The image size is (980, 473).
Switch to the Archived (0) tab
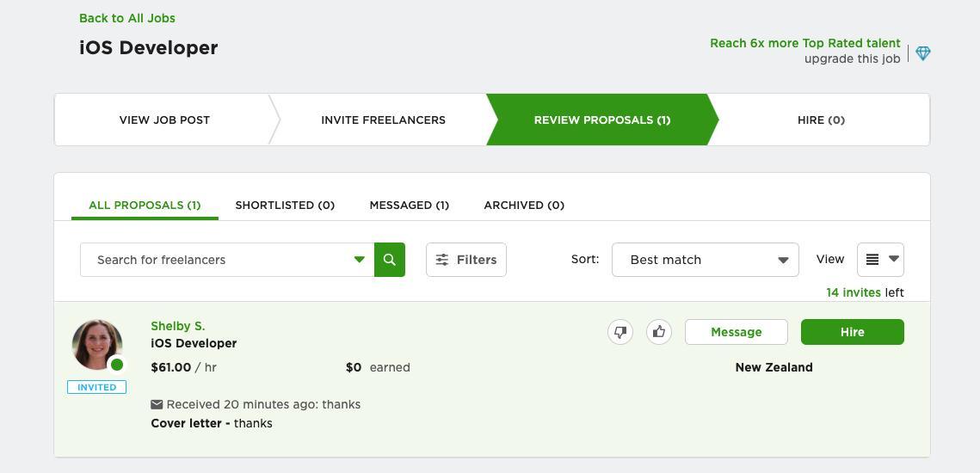(524, 205)
